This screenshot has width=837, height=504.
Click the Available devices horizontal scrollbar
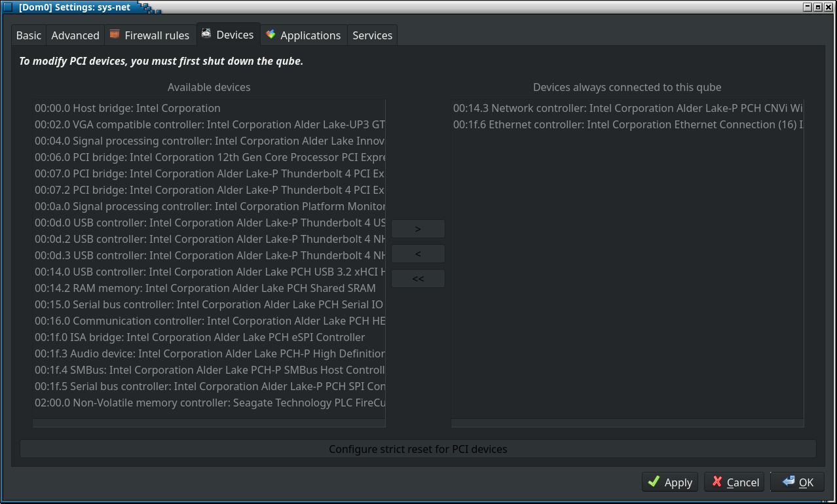(209, 423)
